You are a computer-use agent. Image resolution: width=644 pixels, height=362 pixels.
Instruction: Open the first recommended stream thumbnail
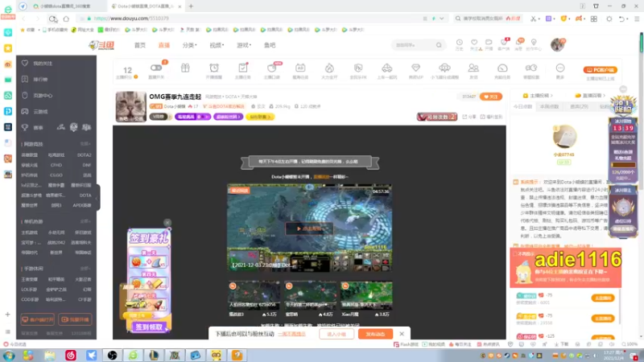(x=254, y=295)
